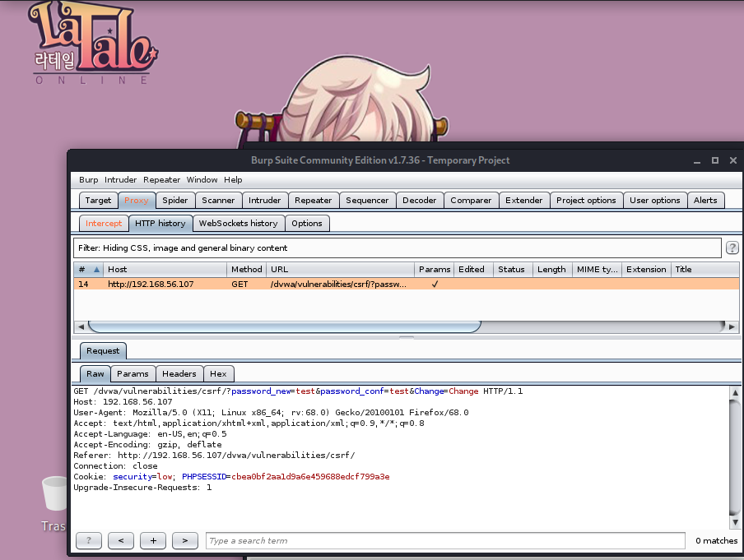Select the proxy Options sub-tab
This screenshot has width=744, height=560.
point(307,224)
